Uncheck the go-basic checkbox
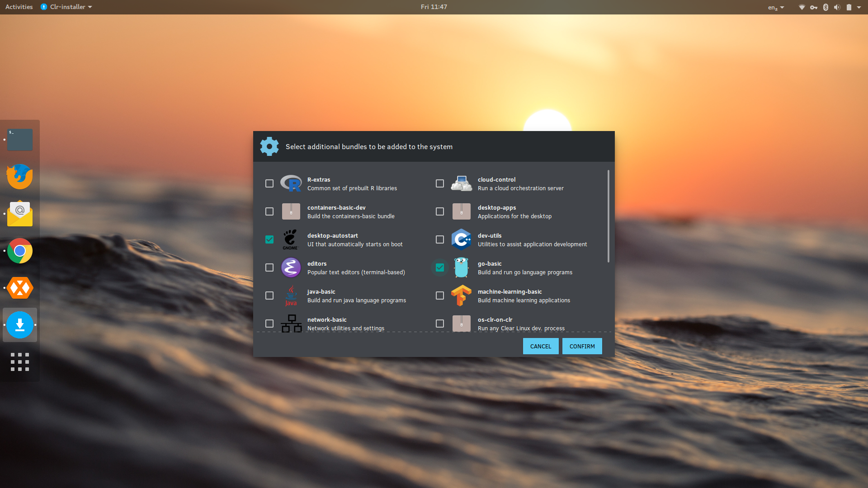The image size is (868, 488). [x=440, y=267]
